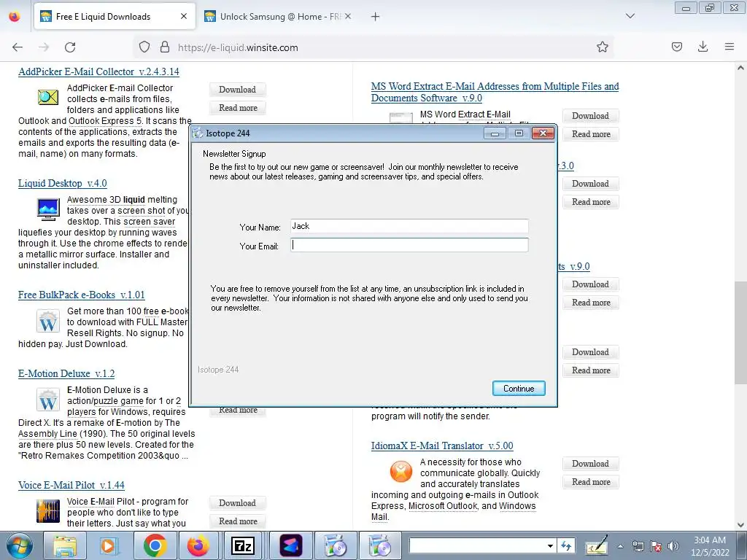This screenshot has height=560, width=747.
Task: Read more about AddPicker E-Mail Collector
Action: [x=238, y=108]
